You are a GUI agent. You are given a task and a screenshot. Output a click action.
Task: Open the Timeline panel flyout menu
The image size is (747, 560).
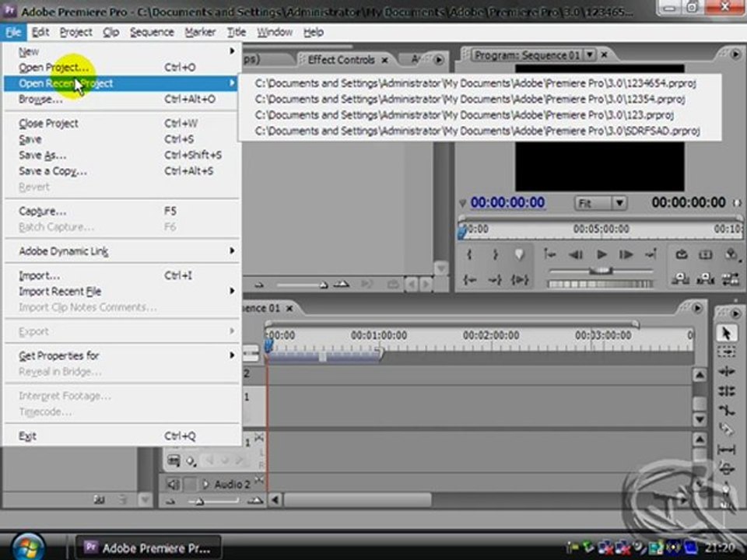click(697, 308)
